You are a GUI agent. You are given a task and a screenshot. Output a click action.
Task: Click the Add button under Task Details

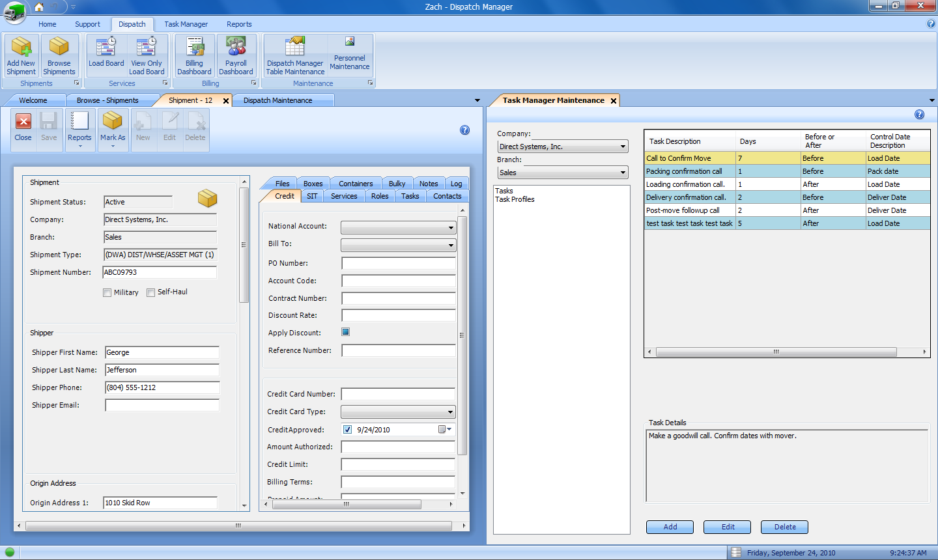(670, 527)
